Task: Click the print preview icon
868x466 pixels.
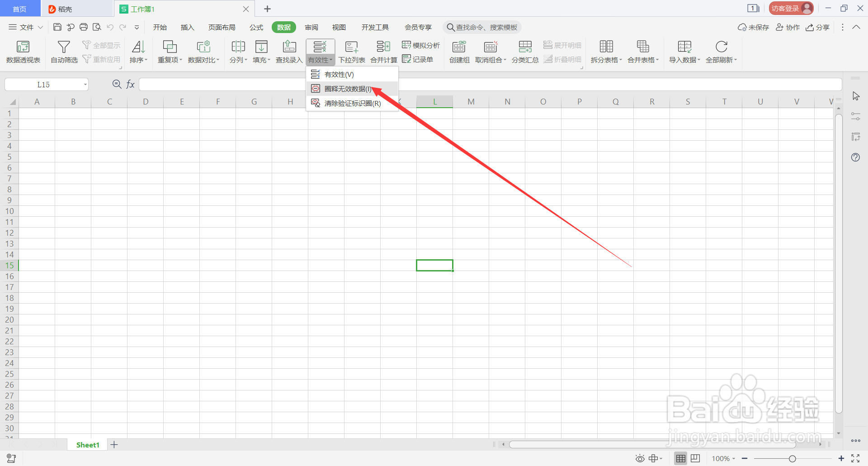Action: (x=97, y=27)
